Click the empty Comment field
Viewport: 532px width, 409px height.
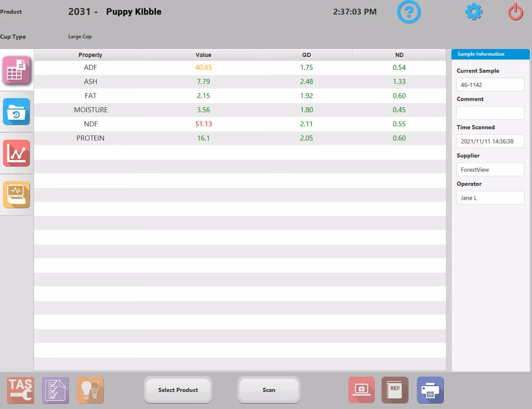coord(490,113)
